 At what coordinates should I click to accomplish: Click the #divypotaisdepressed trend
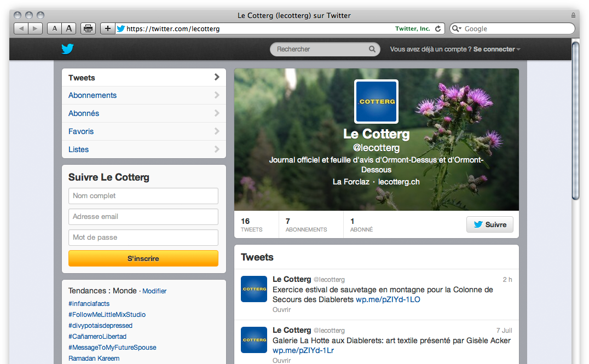(x=100, y=325)
